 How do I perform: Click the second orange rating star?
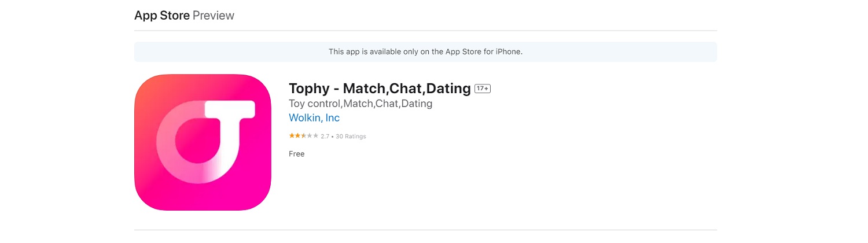coord(297,136)
